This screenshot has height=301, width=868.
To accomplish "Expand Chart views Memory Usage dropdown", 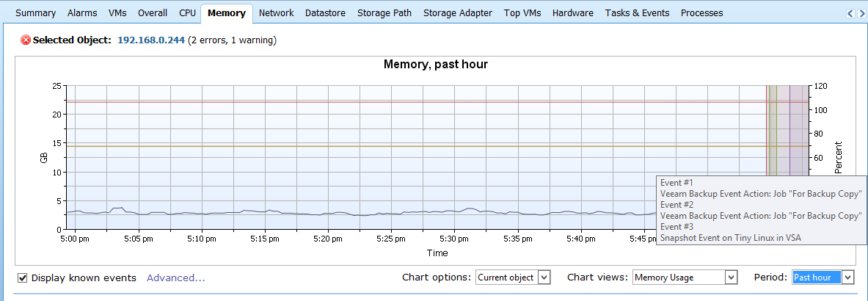I will 685,278.
